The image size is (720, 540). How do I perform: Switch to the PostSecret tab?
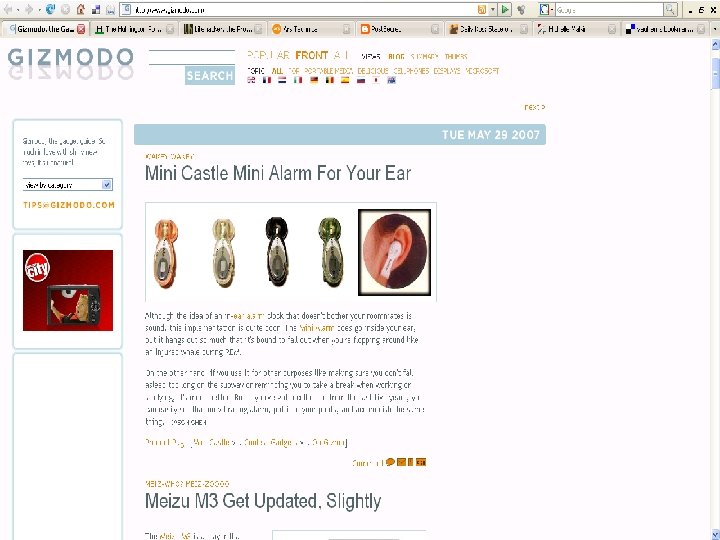399,29
